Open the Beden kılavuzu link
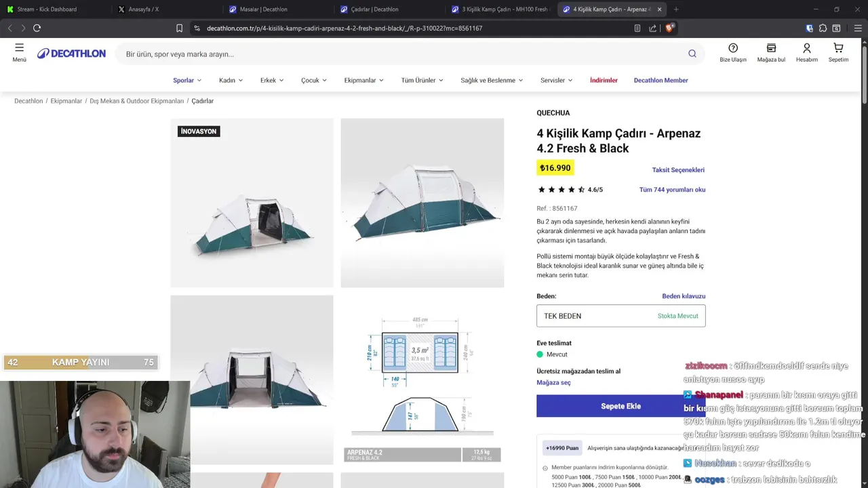 click(684, 296)
